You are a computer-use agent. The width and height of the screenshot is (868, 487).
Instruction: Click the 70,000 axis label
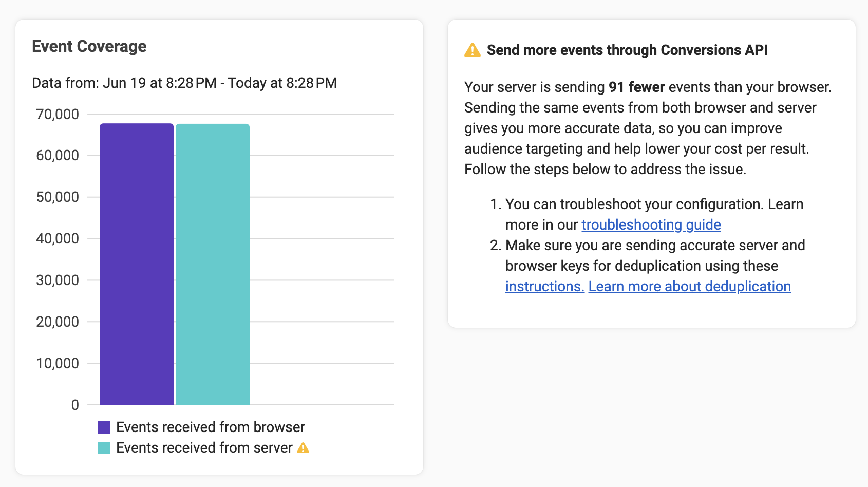coord(58,114)
